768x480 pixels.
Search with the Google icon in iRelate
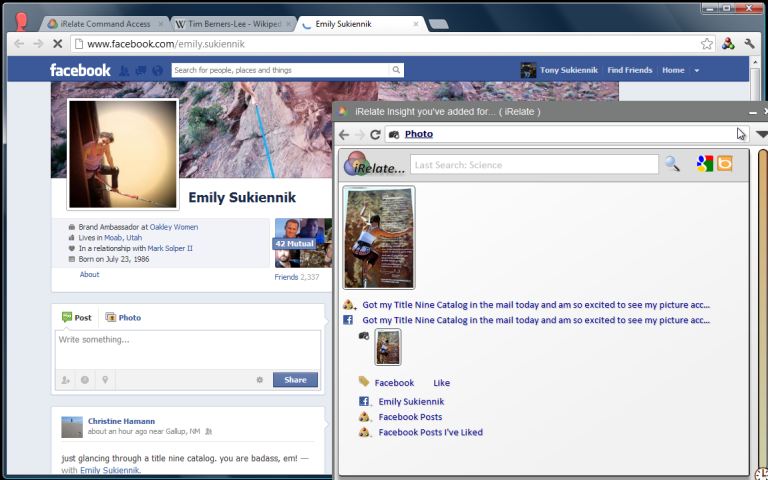(x=705, y=164)
